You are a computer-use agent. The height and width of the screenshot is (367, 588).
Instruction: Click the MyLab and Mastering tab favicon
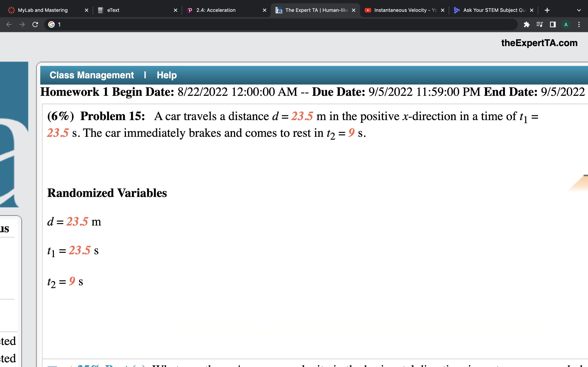(x=11, y=10)
